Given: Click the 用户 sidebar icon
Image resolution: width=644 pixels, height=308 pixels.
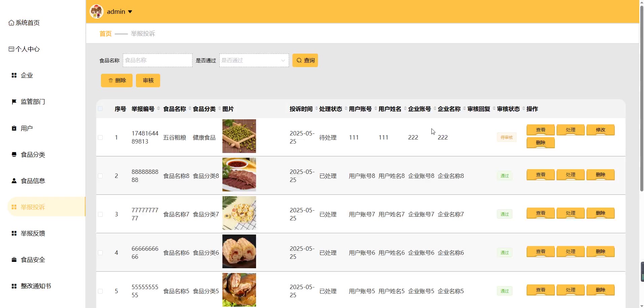Looking at the screenshot, I should (x=14, y=128).
